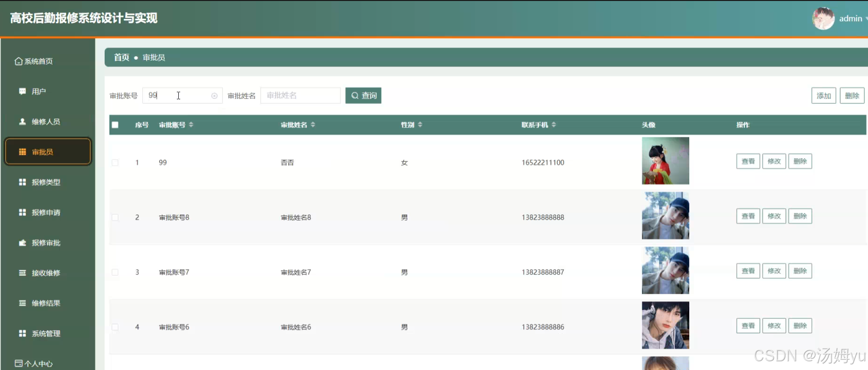Open the avatar thumbnail of 审批姓名6
The image size is (868, 370).
tap(666, 325)
